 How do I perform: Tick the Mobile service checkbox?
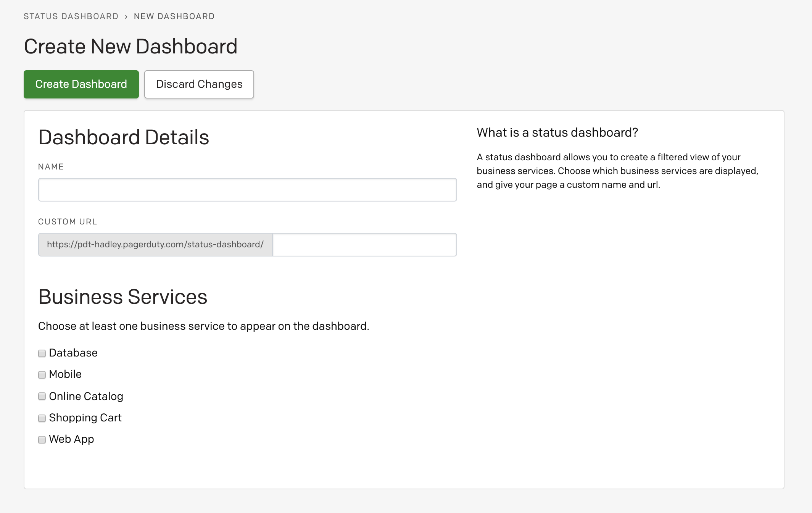pyautogui.click(x=42, y=375)
